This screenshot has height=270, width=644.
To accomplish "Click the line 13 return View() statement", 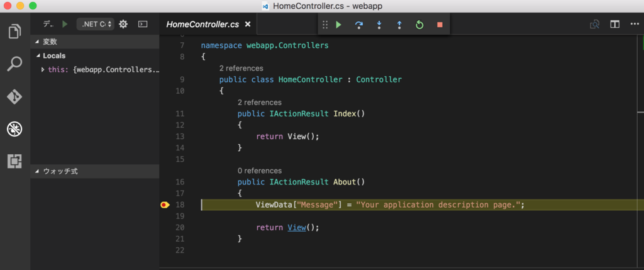I will tap(287, 137).
